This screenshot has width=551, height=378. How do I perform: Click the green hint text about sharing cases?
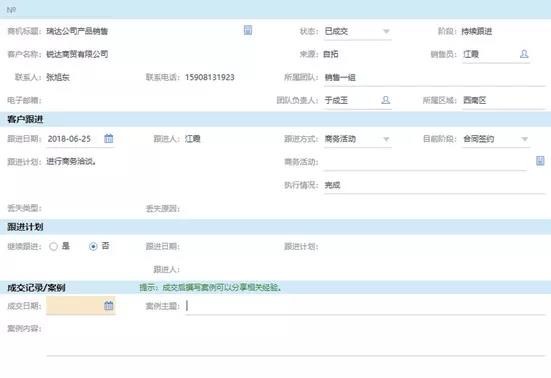pyautogui.click(x=210, y=287)
